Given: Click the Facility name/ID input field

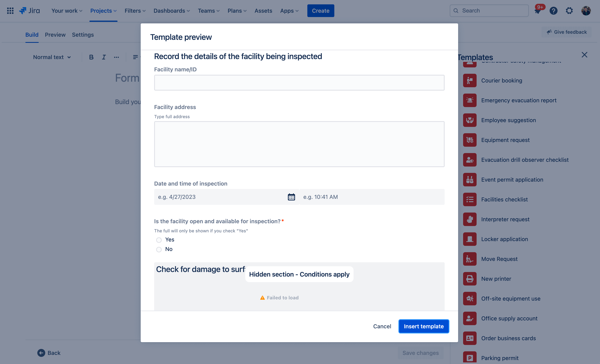Looking at the screenshot, I should pyautogui.click(x=299, y=82).
